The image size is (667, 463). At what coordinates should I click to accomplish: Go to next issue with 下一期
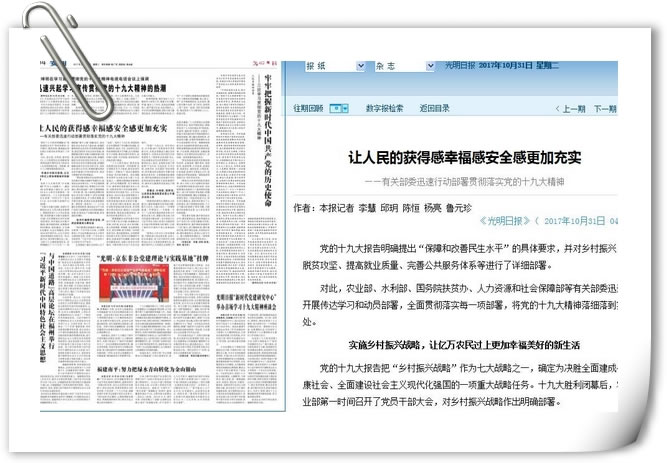[605, 109]
